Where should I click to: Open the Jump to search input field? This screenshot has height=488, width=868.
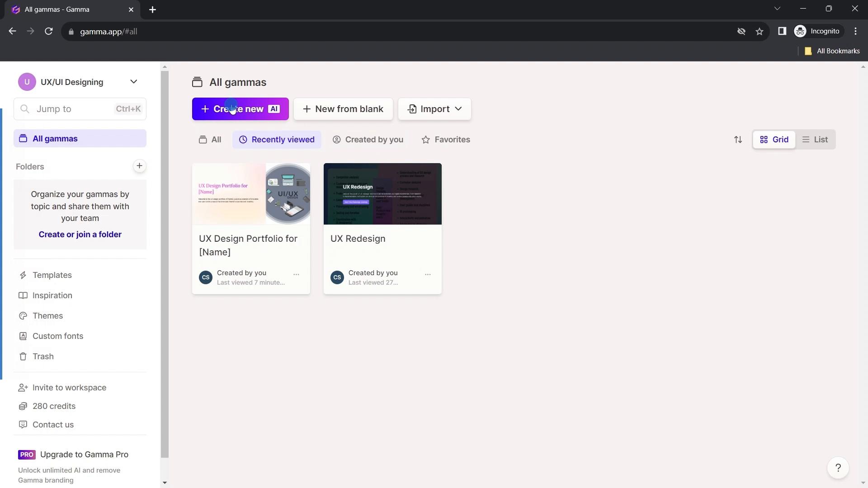coord(79,108)
